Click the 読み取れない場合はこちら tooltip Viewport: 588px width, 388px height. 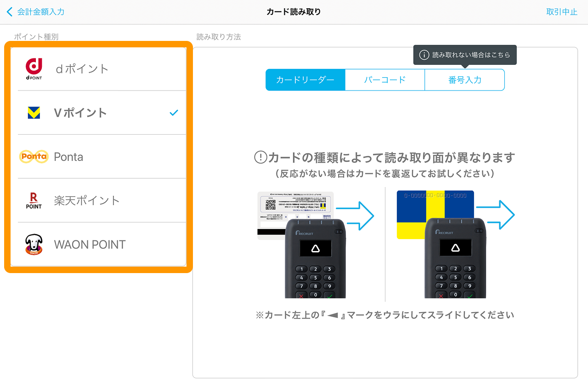[465, 55]
